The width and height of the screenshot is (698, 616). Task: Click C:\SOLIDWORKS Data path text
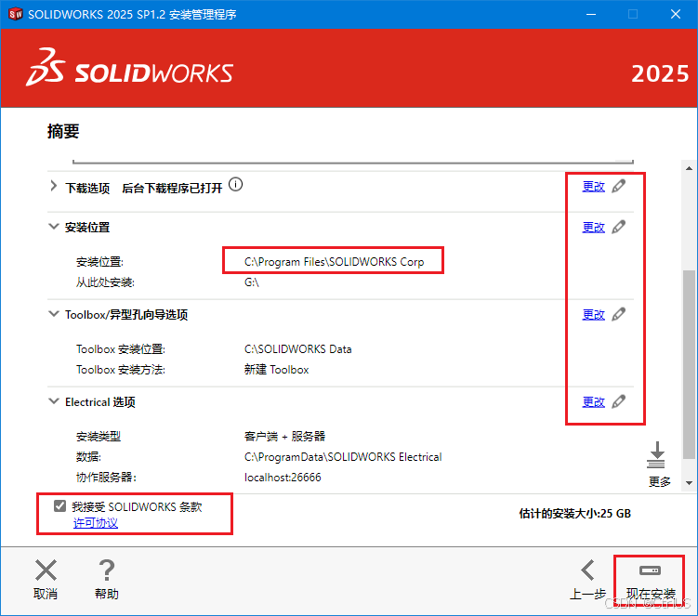pos(297,349)
